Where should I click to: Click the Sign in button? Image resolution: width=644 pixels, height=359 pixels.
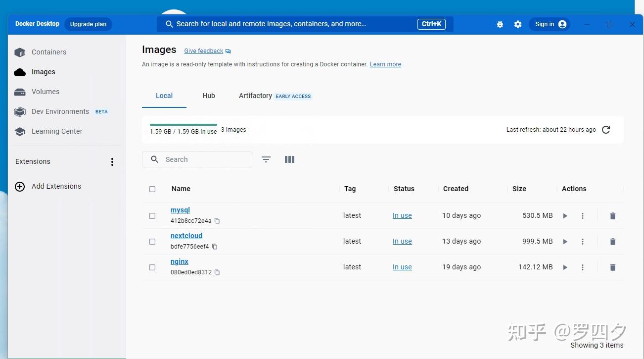pos(550,24)
